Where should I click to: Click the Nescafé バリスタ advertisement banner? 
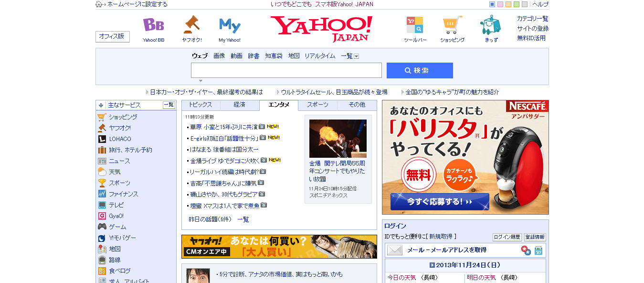pos(465,157)
